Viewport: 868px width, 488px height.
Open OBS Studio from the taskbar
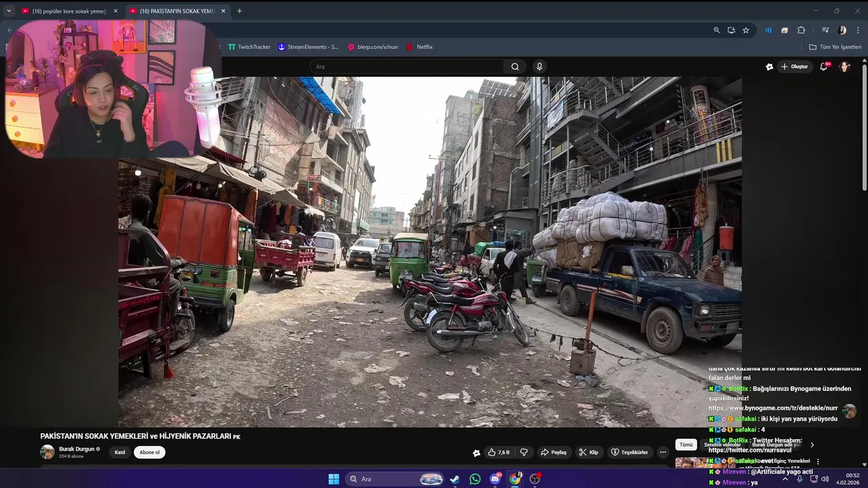535,479
